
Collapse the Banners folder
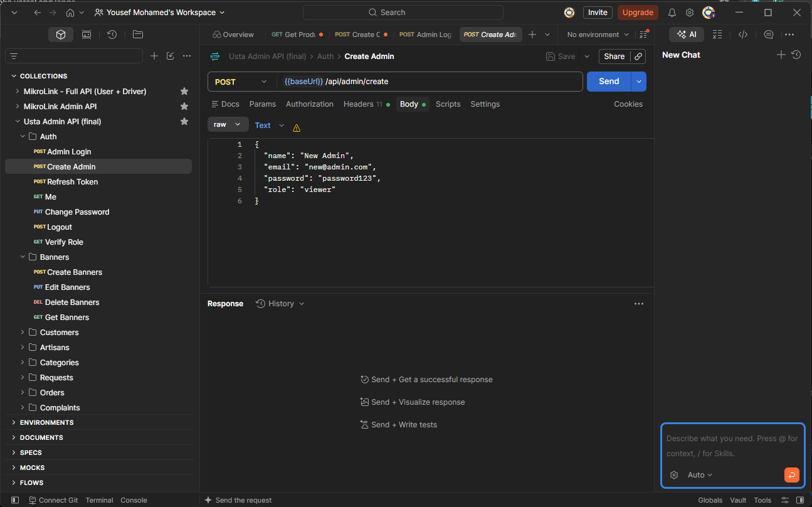(23, 257)
